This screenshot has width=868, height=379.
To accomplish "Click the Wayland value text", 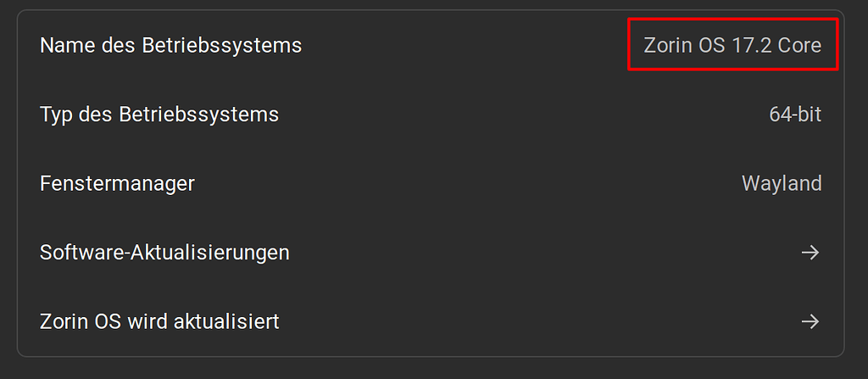I will click(782, 183).
